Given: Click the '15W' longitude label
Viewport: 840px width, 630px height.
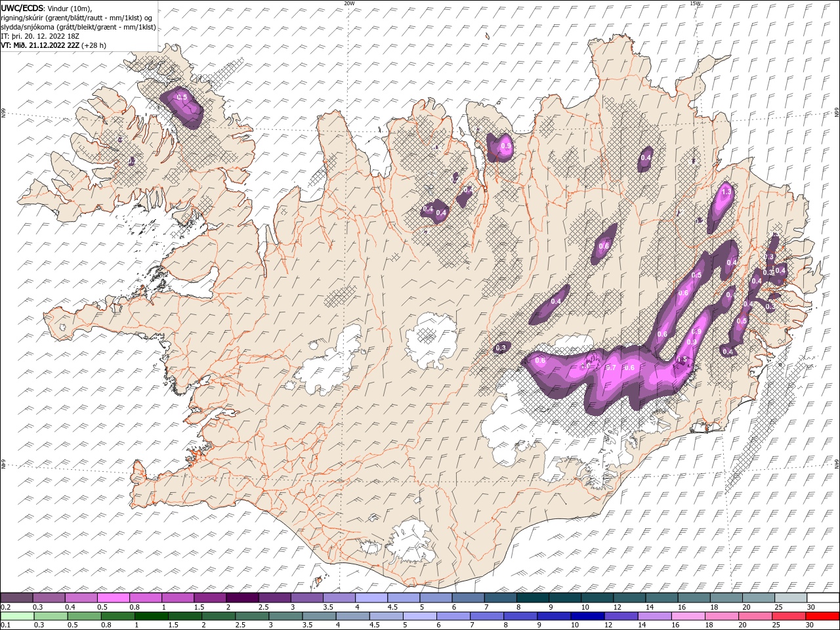Looking at the screenshot, I should [695, 3].
